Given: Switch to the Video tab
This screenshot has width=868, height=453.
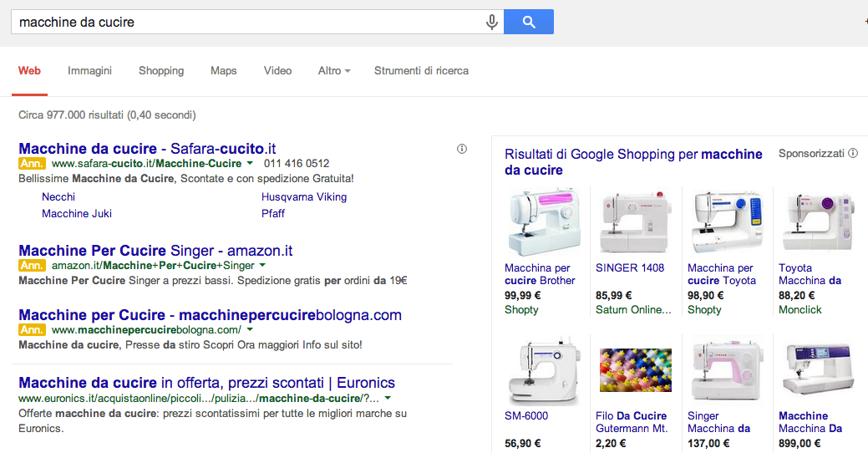Looking at the screenshot, I should pos(278,71).
